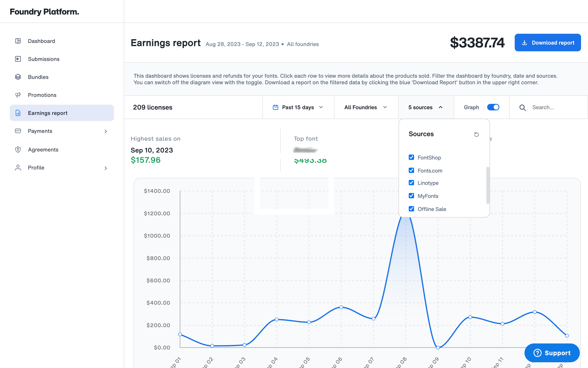This screenshot has height=368, width=588.
Task: Uncheck the Fonts.com source checkbox
Action: [x=411, y=170]
